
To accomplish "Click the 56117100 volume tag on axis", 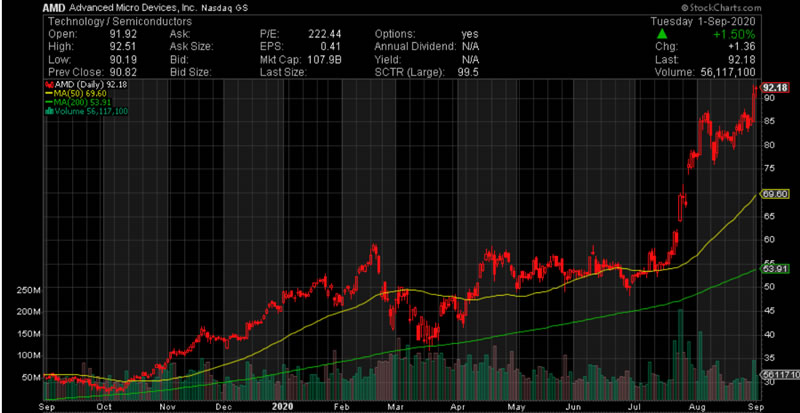I will click(x=777, y=374).
